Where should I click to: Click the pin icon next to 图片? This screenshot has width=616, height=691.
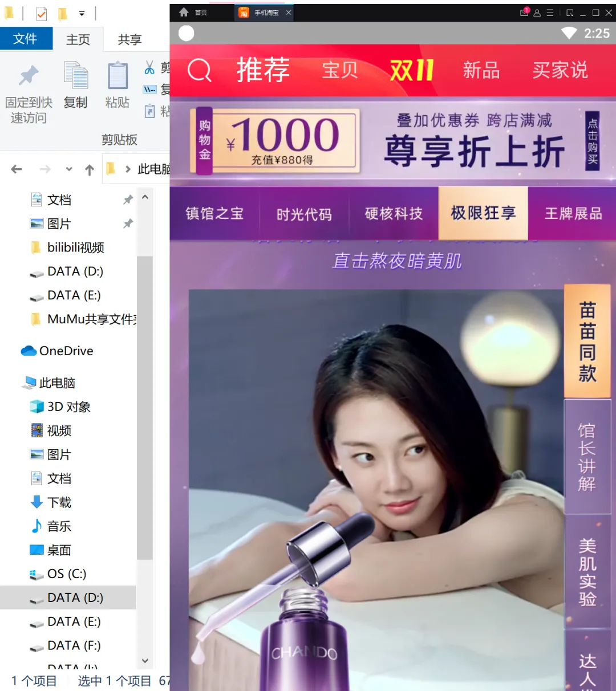coord(128,223)
